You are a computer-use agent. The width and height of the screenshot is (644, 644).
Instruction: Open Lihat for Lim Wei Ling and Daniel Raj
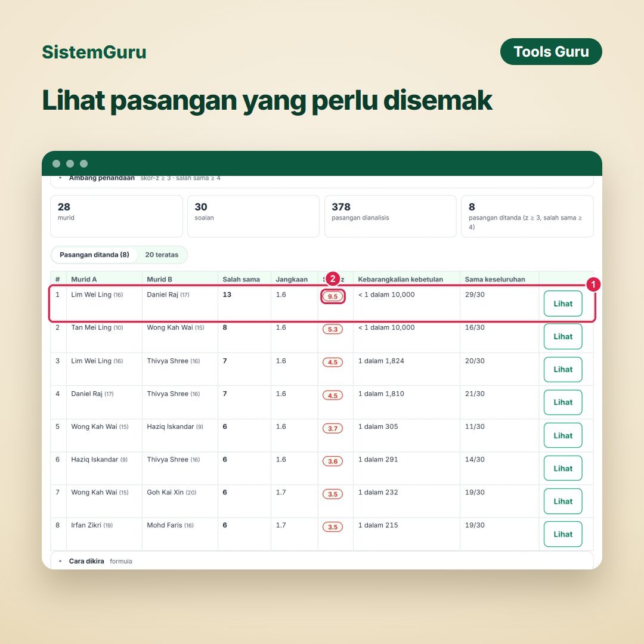(x=563, y=304)
